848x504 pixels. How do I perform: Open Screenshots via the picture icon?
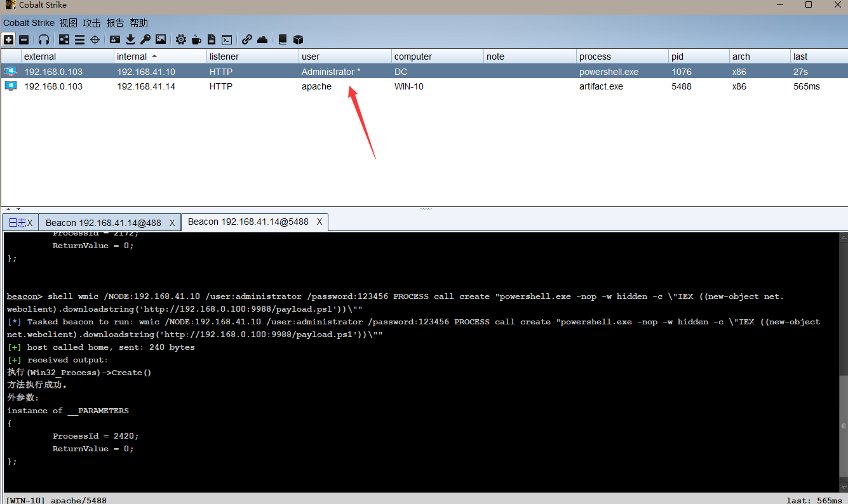coord(161,39)
